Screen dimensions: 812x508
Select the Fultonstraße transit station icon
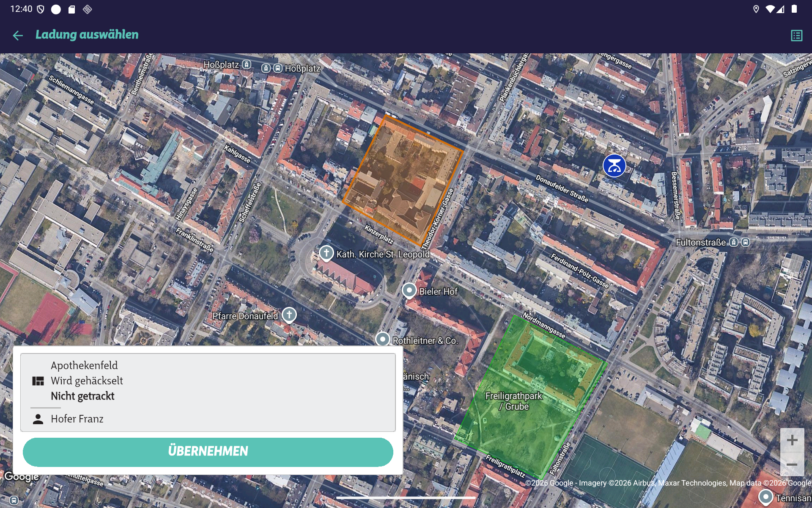[733, 242]
